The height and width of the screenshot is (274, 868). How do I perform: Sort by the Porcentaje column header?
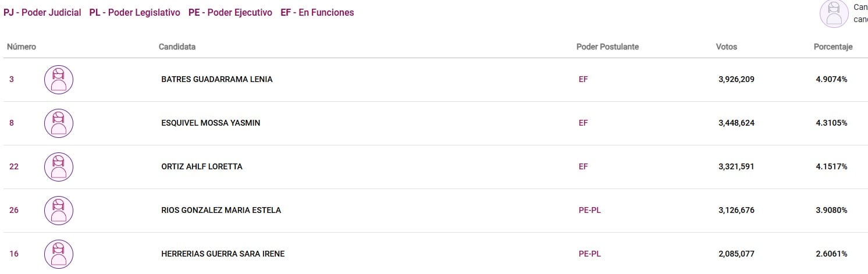(x=833, y=47)
